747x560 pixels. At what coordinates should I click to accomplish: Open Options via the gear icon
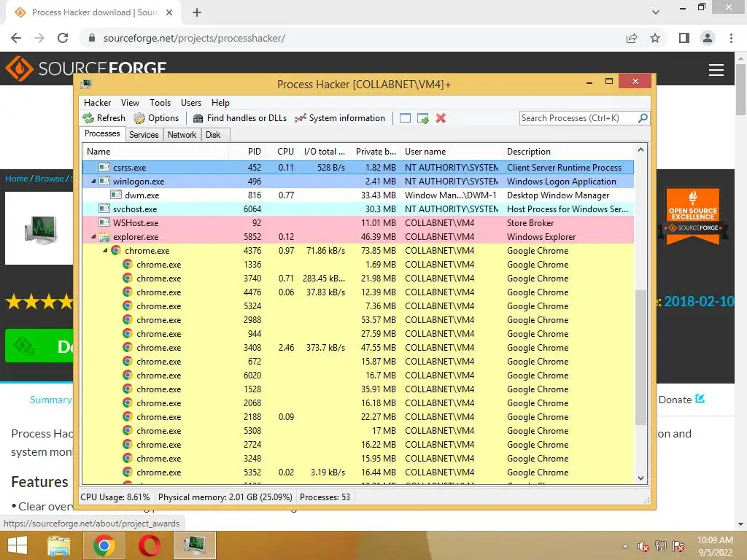click(139, 118)
